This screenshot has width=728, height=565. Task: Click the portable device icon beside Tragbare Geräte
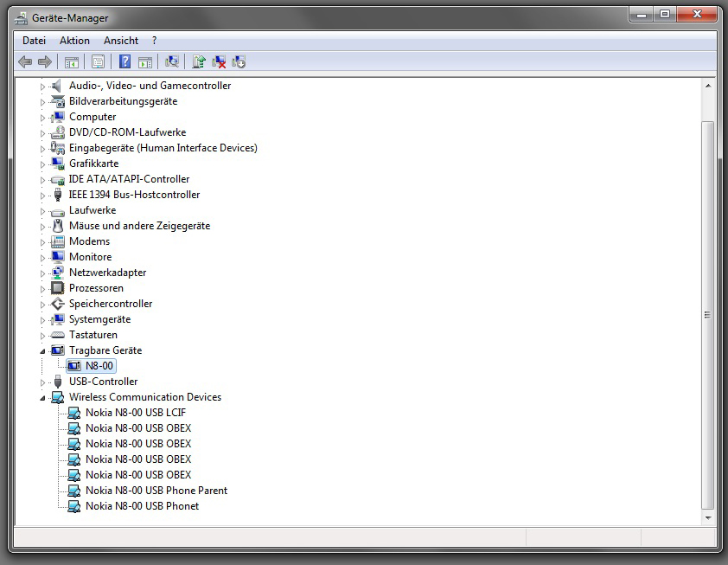tap(58, 350)
